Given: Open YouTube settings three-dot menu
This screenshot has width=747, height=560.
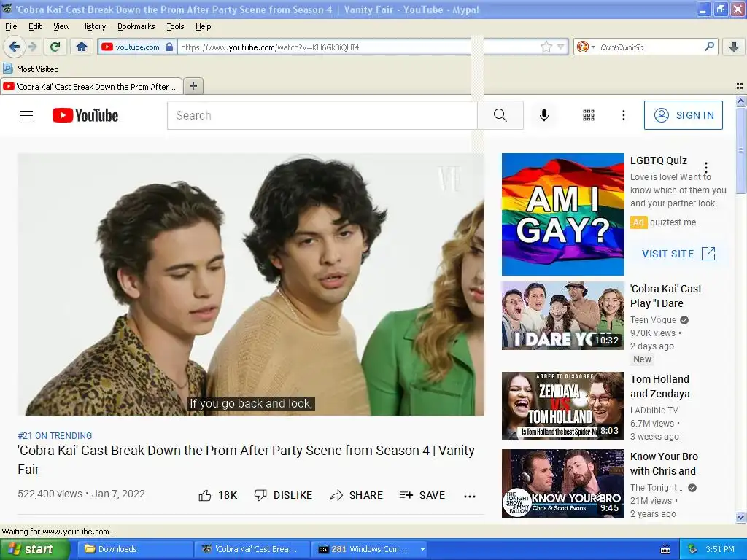Looking at the screenshot, I should point(623,115).
